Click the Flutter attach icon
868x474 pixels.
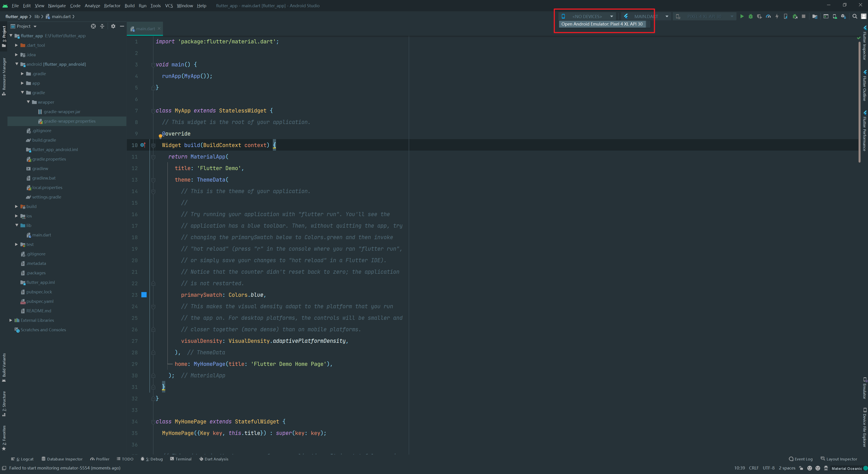[786, 16]
